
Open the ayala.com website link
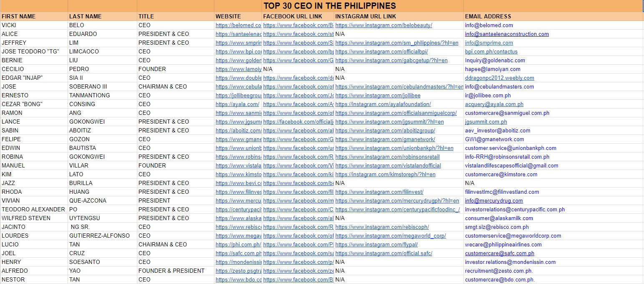pos(237,104)
